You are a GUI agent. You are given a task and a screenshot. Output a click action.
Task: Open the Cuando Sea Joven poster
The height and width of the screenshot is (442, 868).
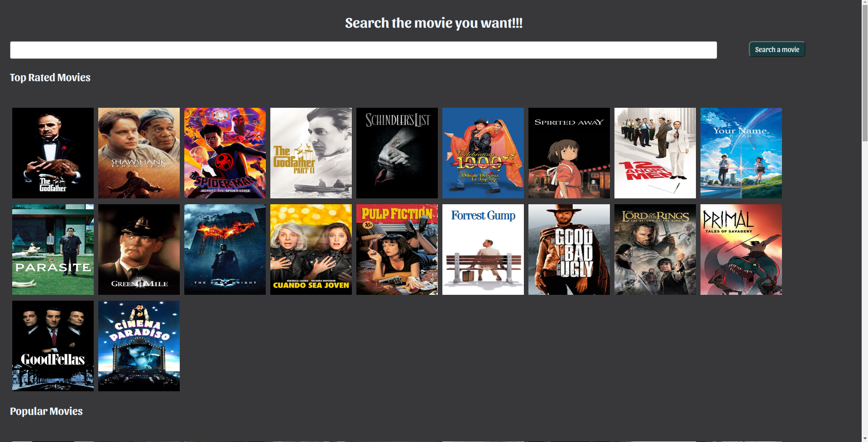[311, 250]
